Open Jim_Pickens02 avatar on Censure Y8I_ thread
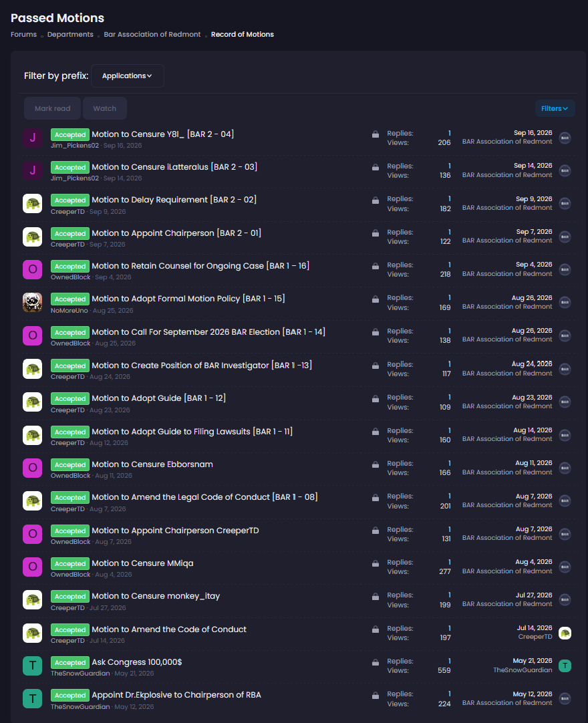 (x=32, y=138)
